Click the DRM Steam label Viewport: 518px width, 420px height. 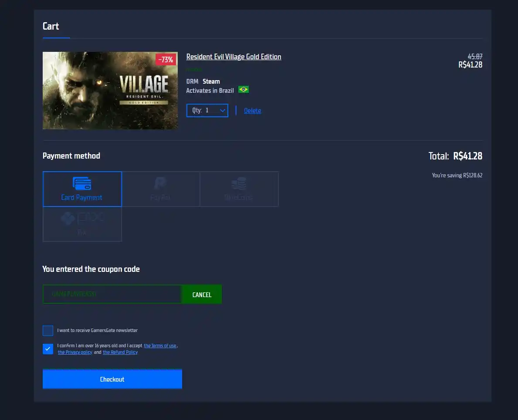click(x=203, y=81)
